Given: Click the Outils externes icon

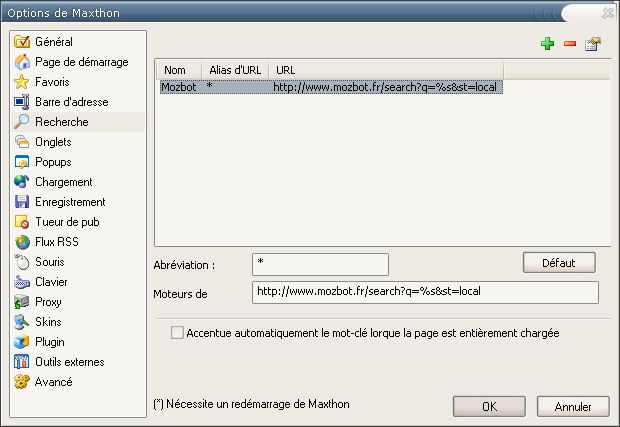Looking at the screenshot, I should pyautogui.click(x=22, y=362).
